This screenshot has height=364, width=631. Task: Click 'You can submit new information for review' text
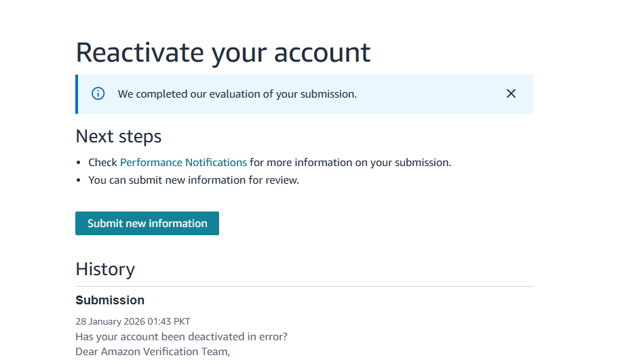[x=193, y=180]
